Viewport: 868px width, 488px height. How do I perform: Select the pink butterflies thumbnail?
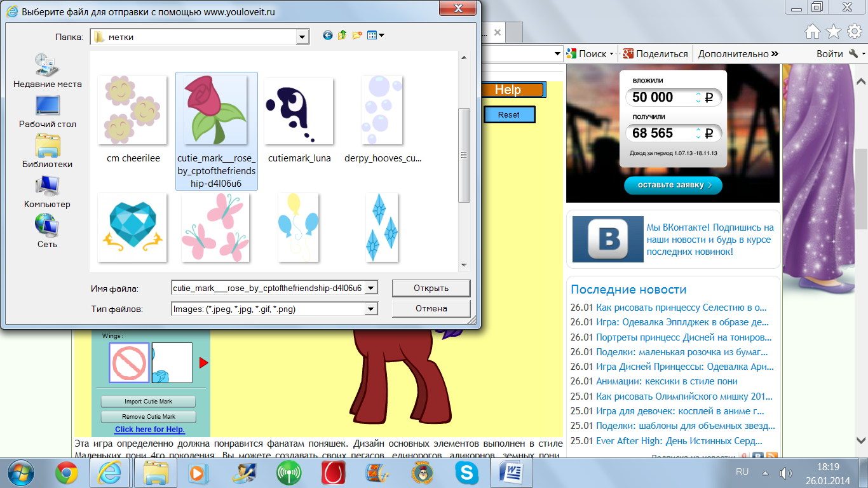215,227
